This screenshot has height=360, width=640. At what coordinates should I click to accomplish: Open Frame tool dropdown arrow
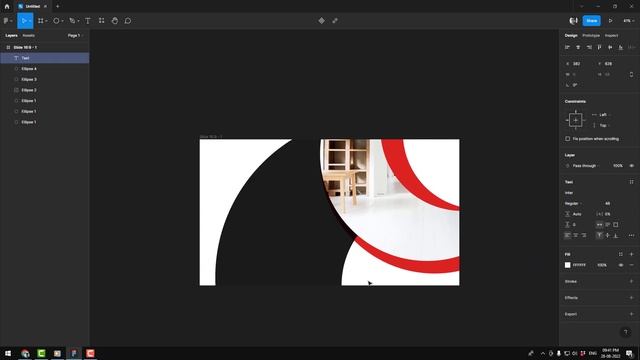[x=46, y=21]
